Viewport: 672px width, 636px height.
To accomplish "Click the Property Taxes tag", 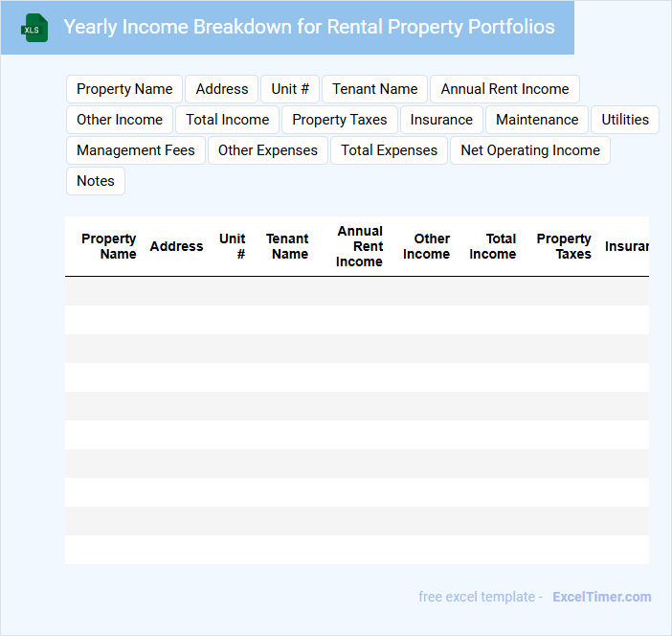I will click(340, 120).
